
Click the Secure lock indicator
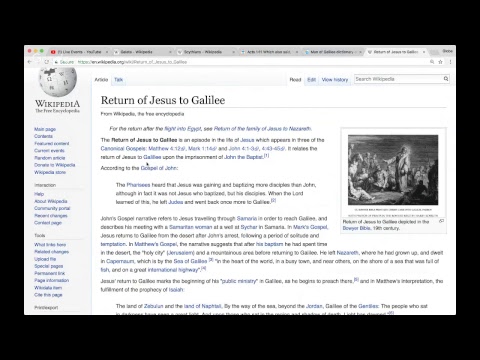[x=64, y=62]
